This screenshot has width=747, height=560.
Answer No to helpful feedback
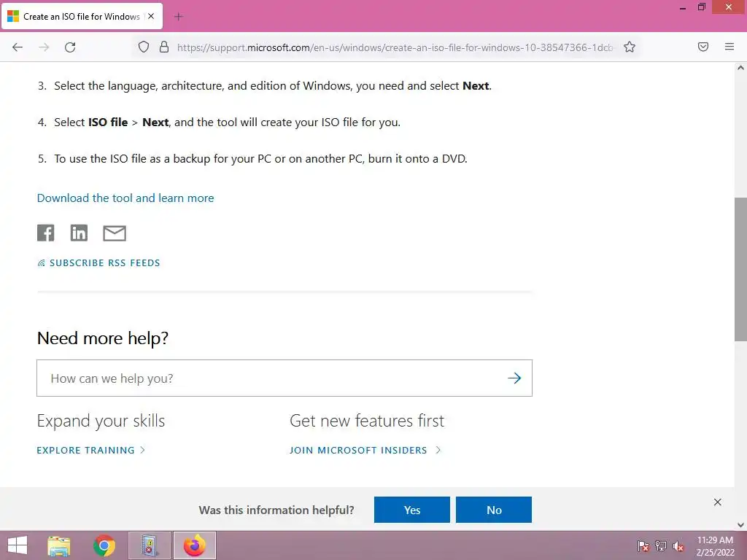[494, 510]
